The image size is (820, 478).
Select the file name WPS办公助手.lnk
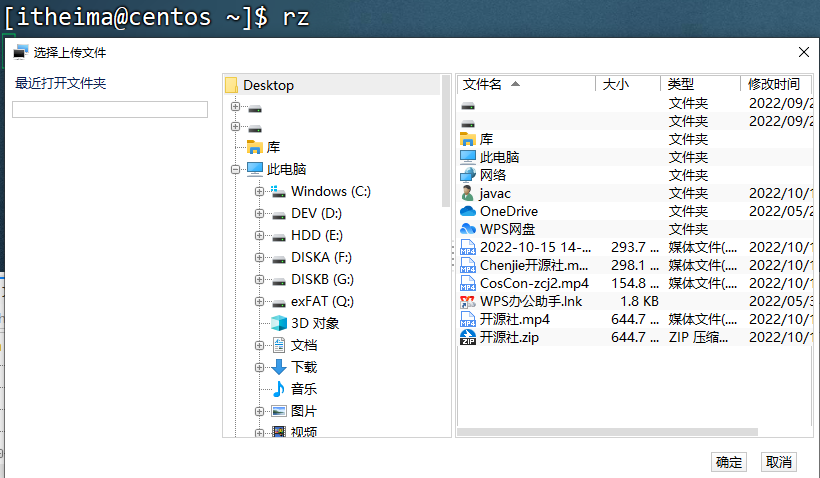click(531, 301)
